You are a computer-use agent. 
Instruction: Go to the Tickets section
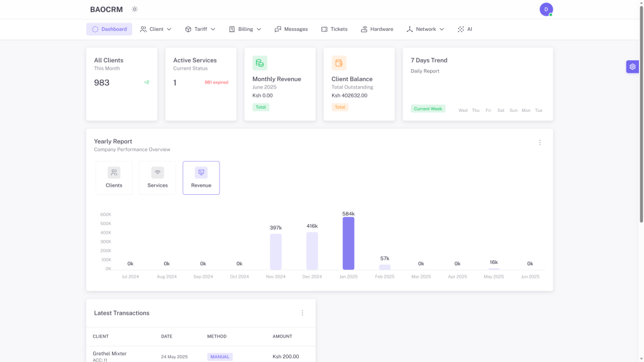tap(334, 29)
